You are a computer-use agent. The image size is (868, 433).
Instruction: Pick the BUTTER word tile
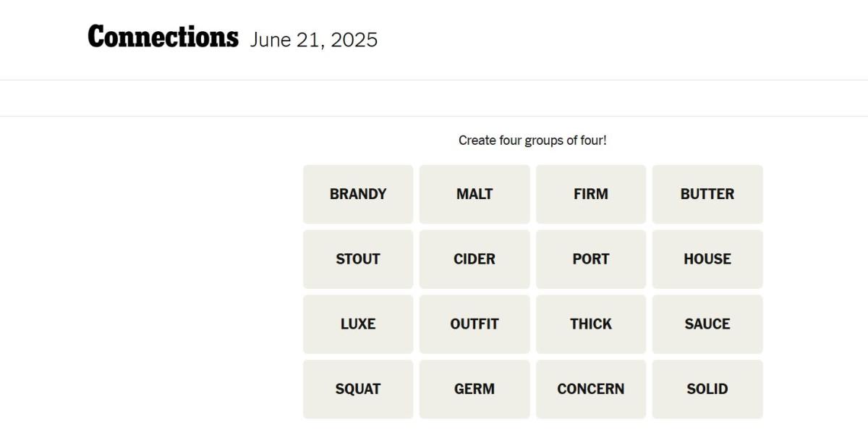click(707, 194)
